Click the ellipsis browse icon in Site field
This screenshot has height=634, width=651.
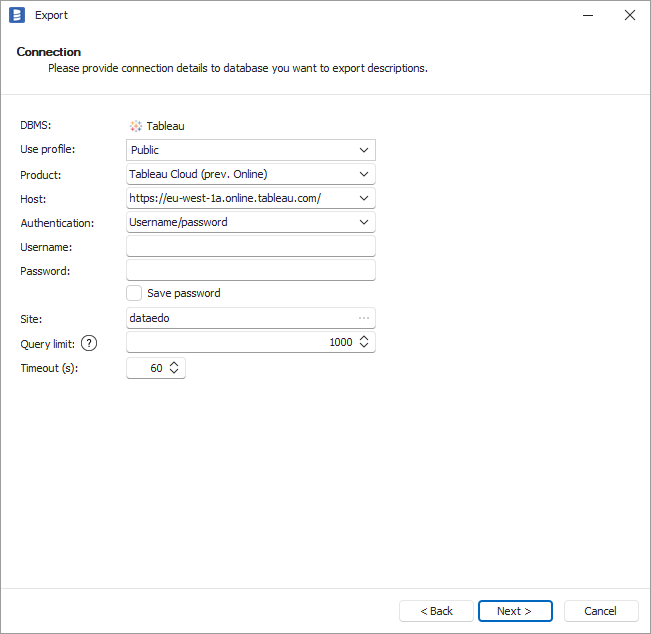(364, 318)
